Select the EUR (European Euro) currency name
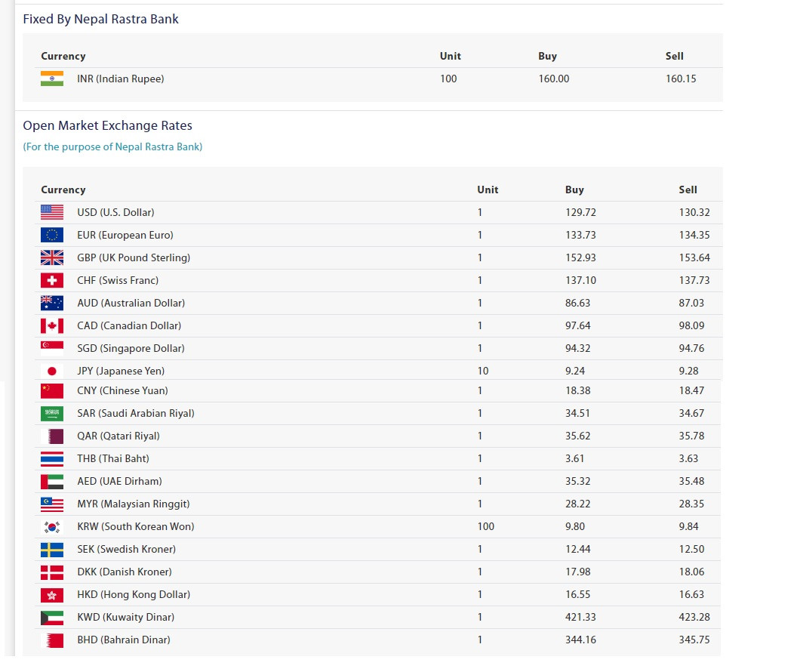The image size is (800, 672). pos(125,236)
